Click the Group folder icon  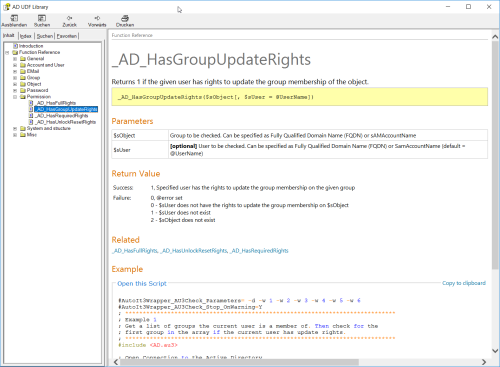[23, 78]
